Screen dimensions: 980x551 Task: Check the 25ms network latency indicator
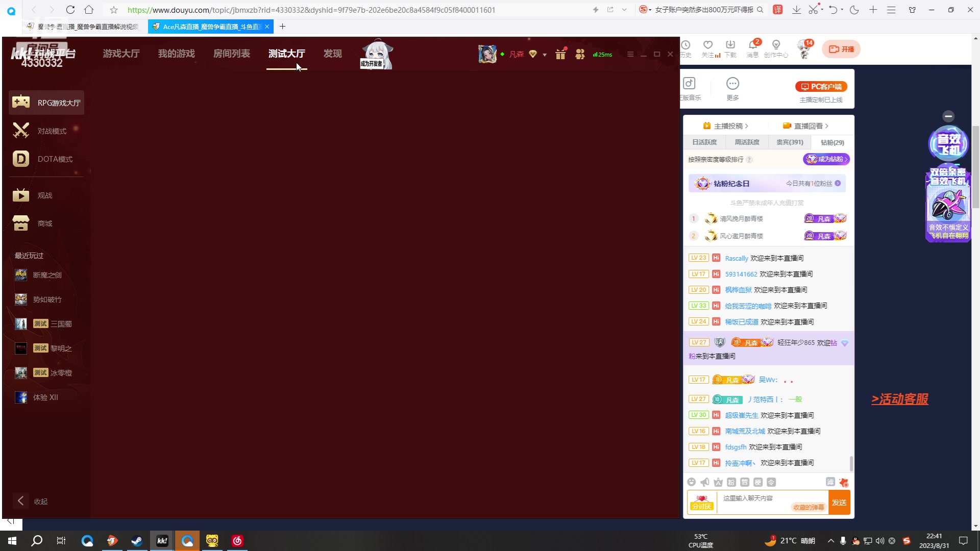[602, 55]
